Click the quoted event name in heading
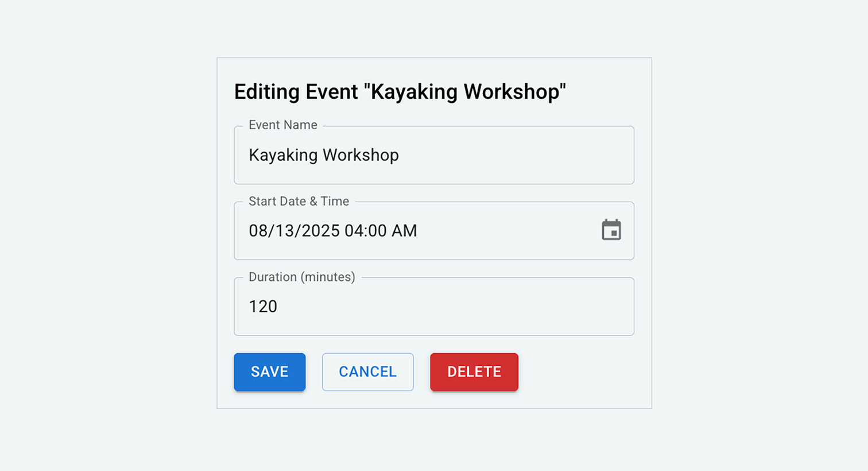868x471 pixels. pyautogui.click(x=468, y=92)
